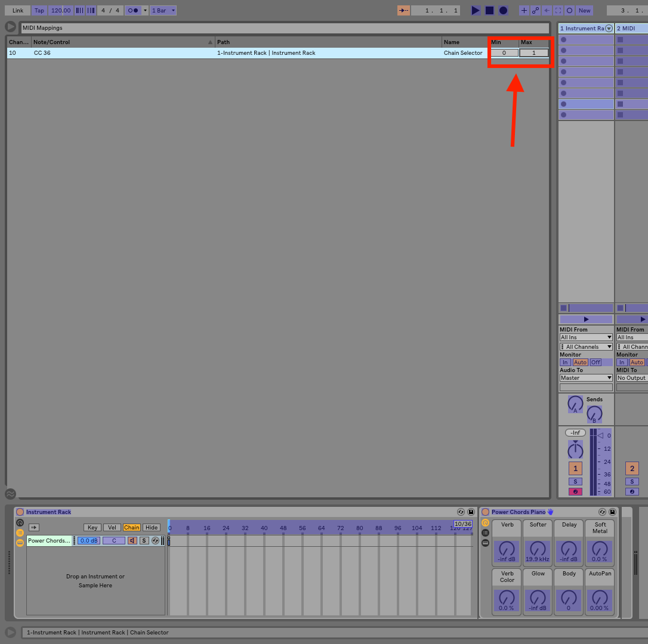Click the 120.00 tempo field
648x644 pixels.
[61, 10]
